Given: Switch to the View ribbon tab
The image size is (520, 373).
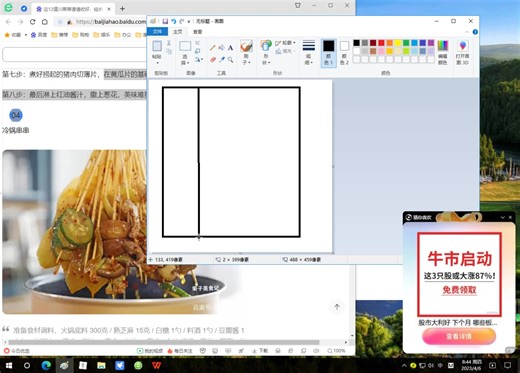Looking at the screenshot, I should tap(197, 32).
